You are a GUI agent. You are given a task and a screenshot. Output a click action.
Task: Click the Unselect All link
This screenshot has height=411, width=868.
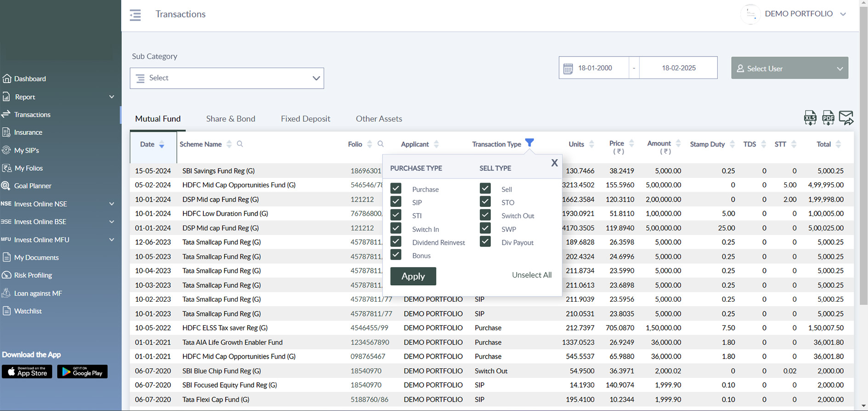pyautogui.click(x=532, y=275)
